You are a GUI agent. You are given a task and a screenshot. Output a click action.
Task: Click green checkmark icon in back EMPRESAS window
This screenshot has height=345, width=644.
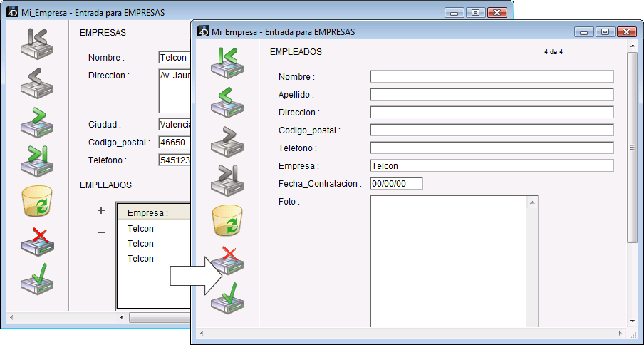(x=37, y=279)
